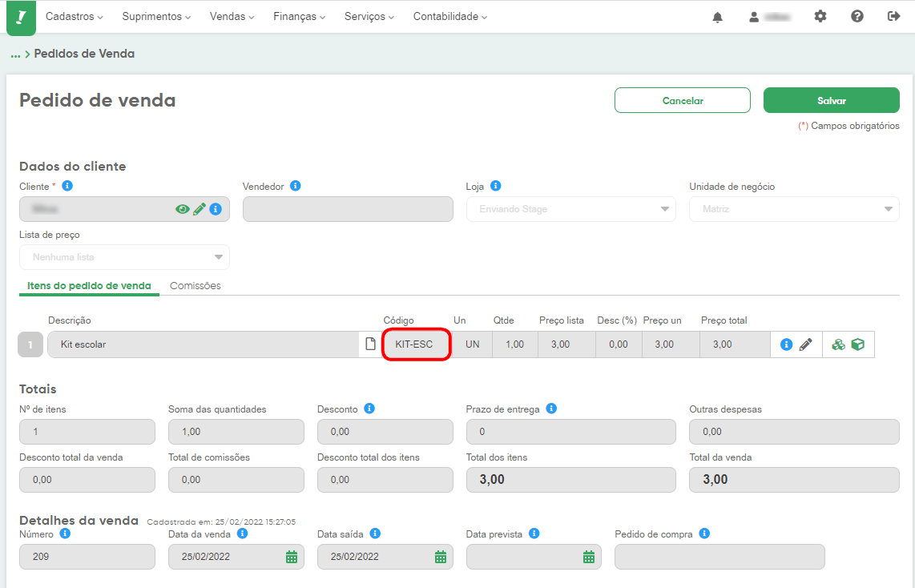Show the Loja info icon
The image size is (915, 588).
[x=495, y=186]
